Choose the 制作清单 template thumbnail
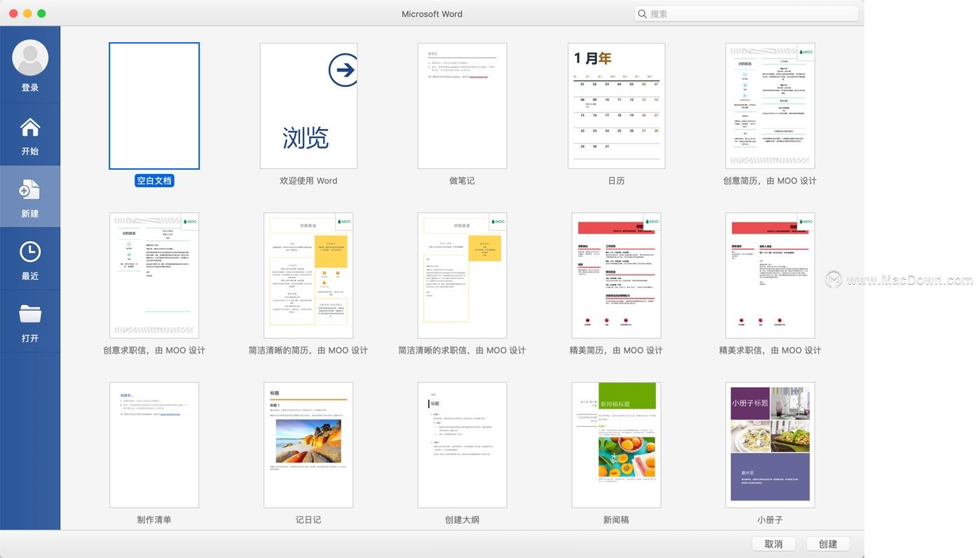Viewport: 980px width, 558px height. (154, 445)
